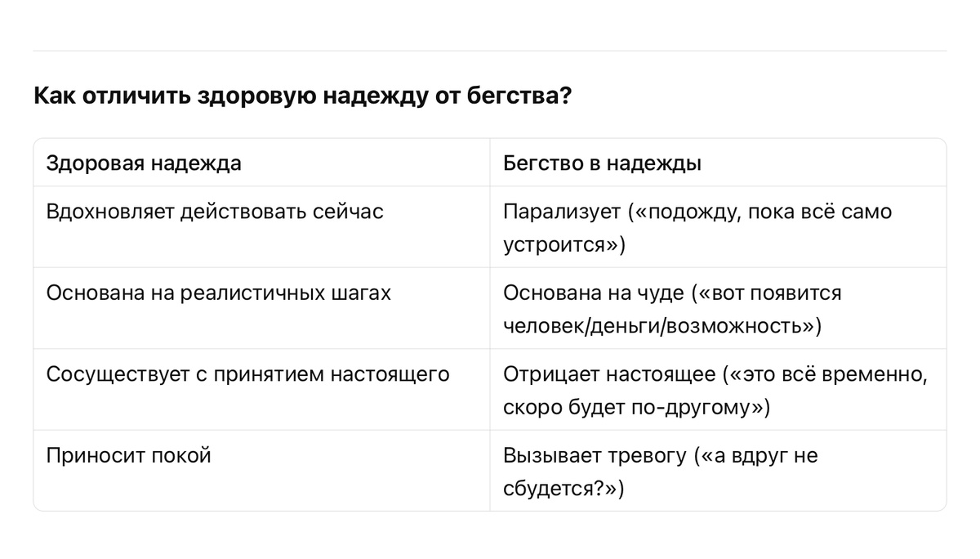Select the 'Приносит покой' cell
Screen dimensions: 980x559
click(129, 456)
